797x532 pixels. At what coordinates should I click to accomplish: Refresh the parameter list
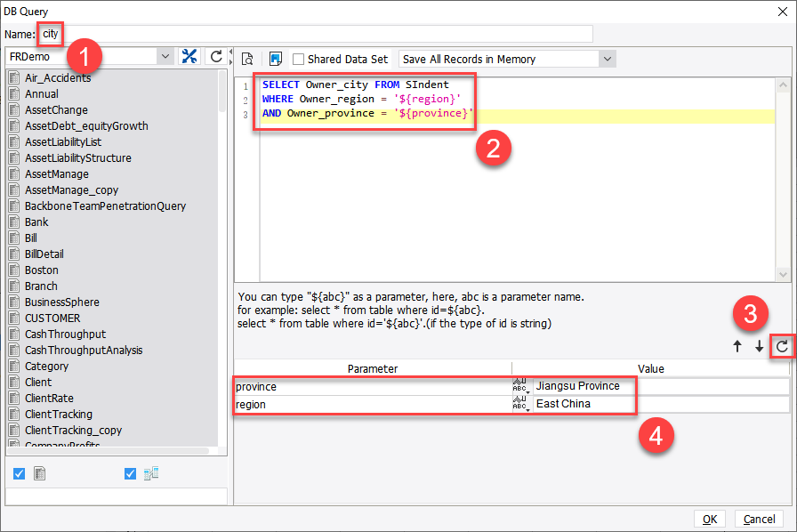tap(784, 347)
